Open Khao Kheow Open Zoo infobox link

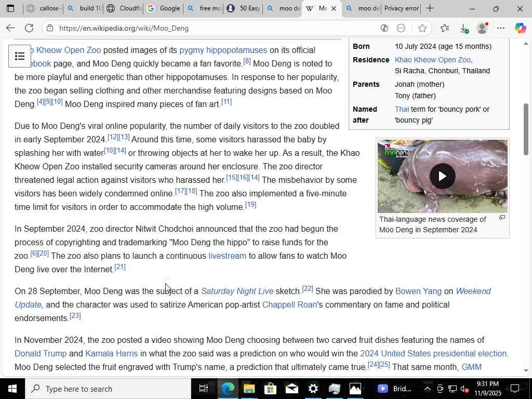[433, 60]
